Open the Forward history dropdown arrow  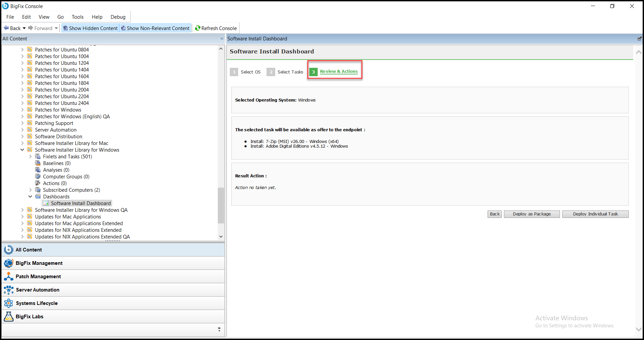[56, 28]
